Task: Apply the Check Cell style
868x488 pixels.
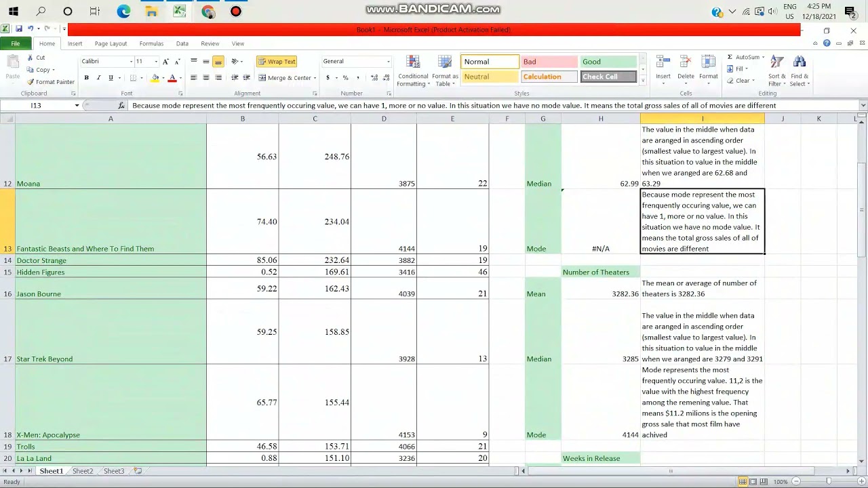Action: [608, 77]
